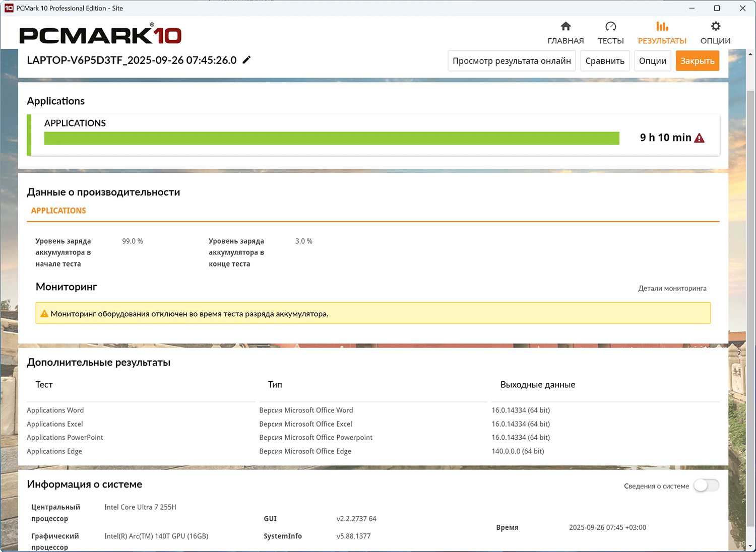This screenshot has width=756, height=552.
Task: Switch to the РЕЗУЛЬТАТЫ tab
Action: point(662,33)
